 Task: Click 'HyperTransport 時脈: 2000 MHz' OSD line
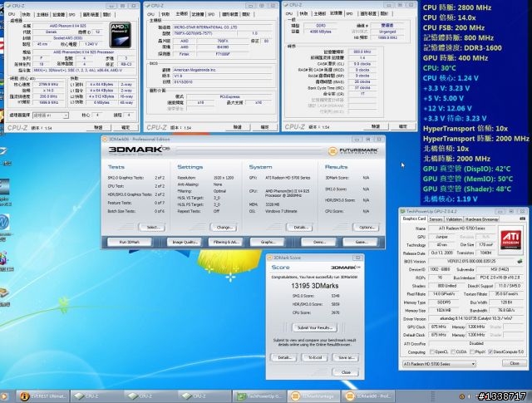click(x=475, y=139)
